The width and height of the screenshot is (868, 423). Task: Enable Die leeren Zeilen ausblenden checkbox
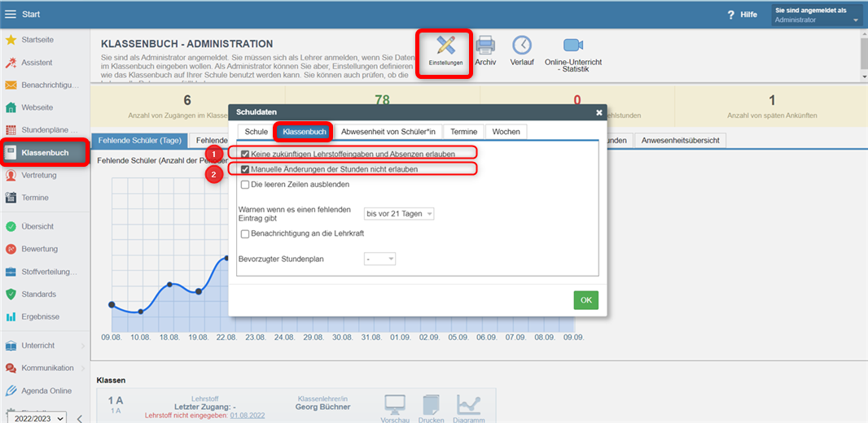tap(246, 185)
